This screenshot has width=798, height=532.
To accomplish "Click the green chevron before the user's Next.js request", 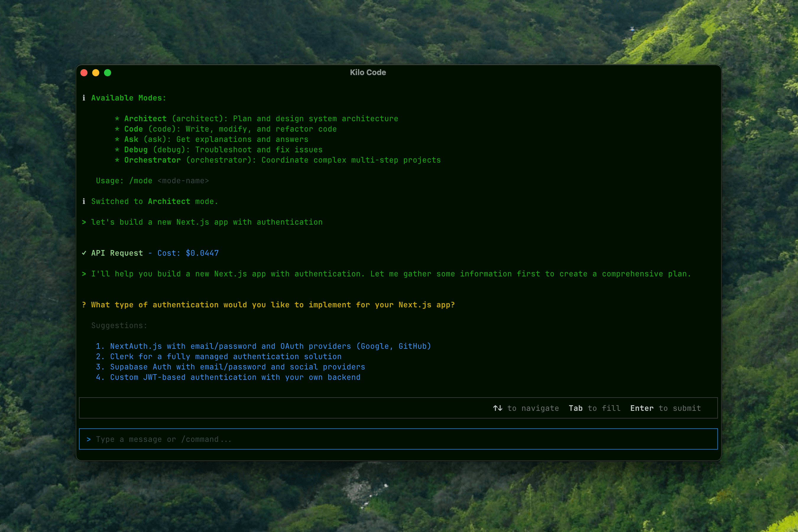I will tap(84, 222).
